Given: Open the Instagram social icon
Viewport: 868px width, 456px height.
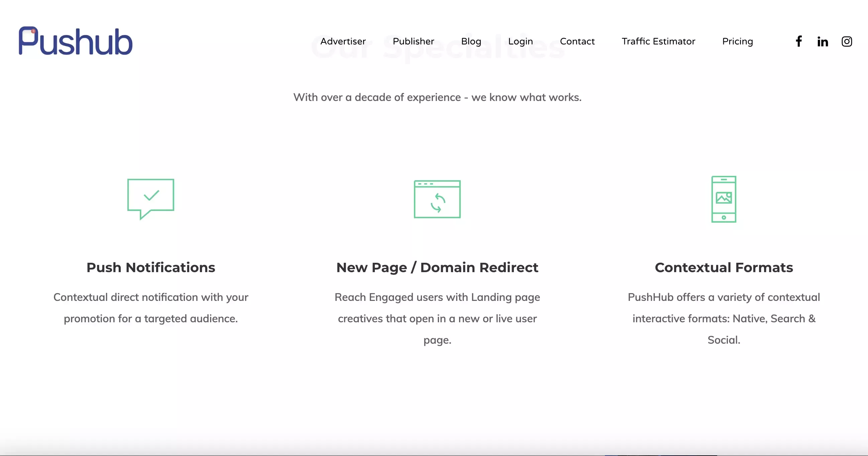Looking at the screenshot, I should pos(847,41).
